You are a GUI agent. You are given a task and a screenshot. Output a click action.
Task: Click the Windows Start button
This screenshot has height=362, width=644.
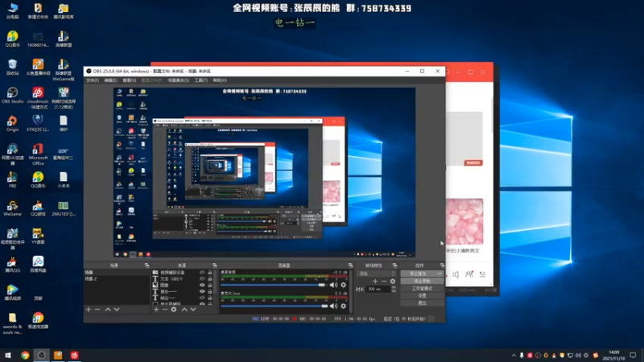coord(7,356)
